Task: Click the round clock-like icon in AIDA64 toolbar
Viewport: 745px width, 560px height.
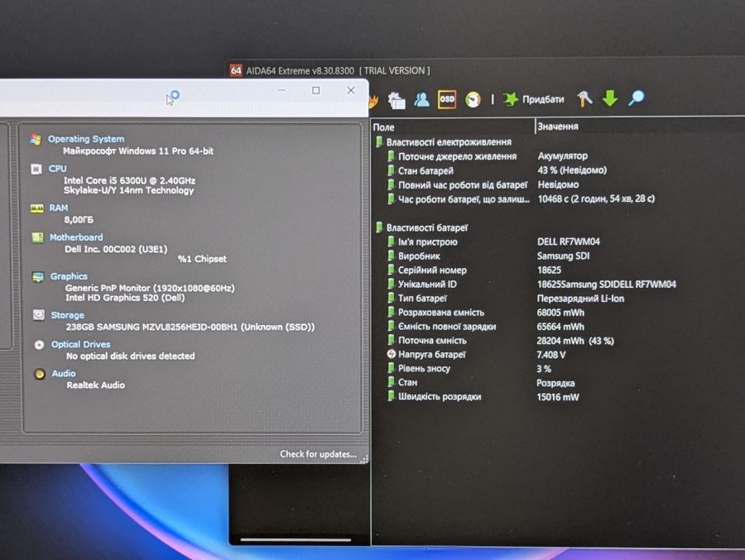Action: (473, 99)
